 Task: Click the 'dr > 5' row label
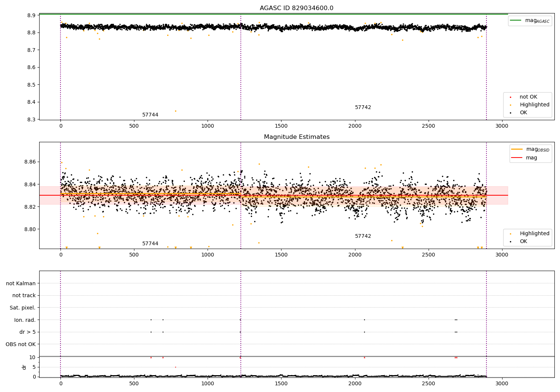28,332
